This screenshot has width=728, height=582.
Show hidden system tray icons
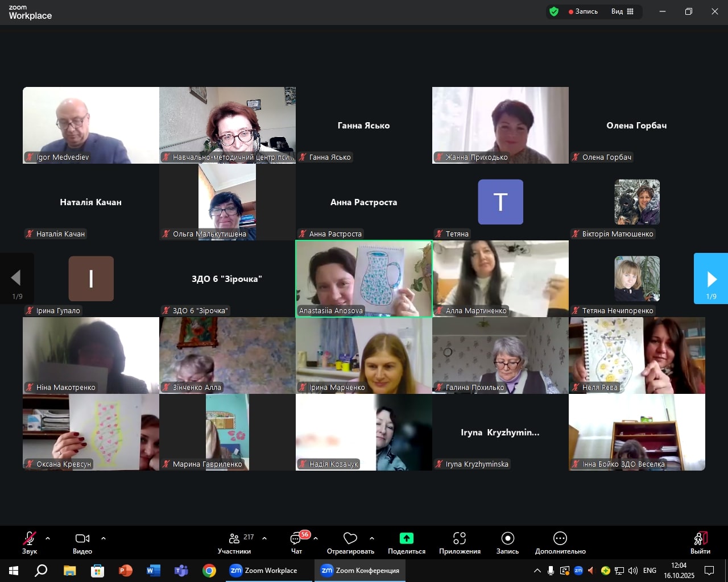(x=537, y=571)
